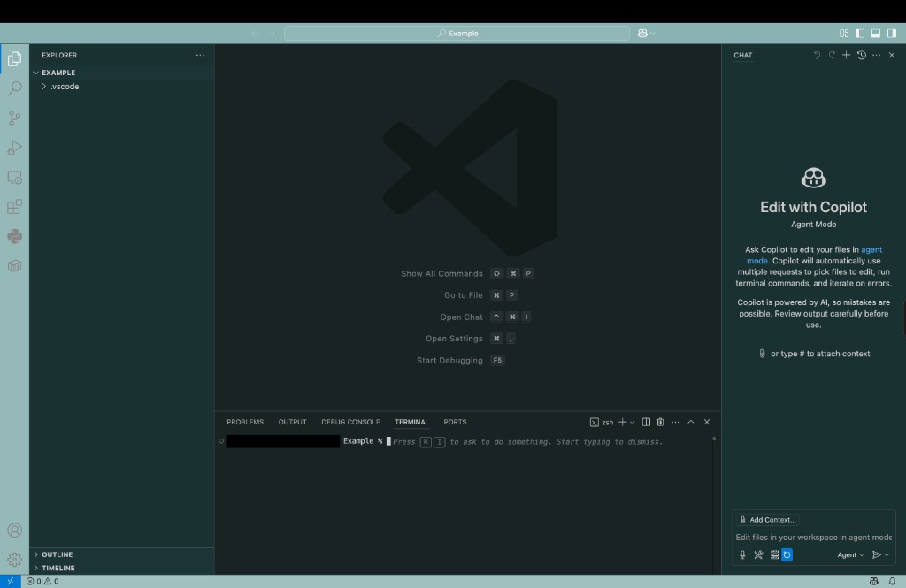Screen dimensions: 906x588
Task: Open the Search view in activity bar
Action: [14, 88]
